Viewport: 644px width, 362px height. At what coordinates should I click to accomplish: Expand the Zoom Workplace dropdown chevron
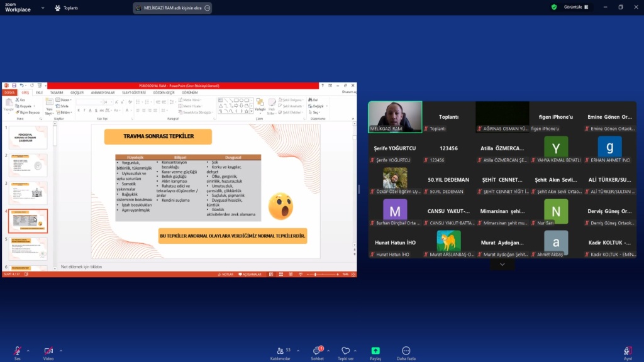42,8
